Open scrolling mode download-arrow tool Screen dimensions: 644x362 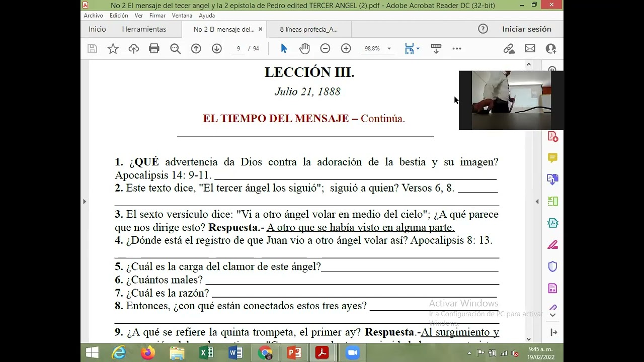436,49
